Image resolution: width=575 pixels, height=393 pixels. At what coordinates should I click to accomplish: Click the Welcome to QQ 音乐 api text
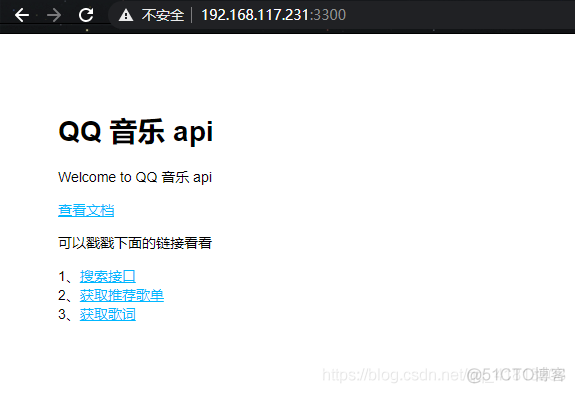coord(135,177)
